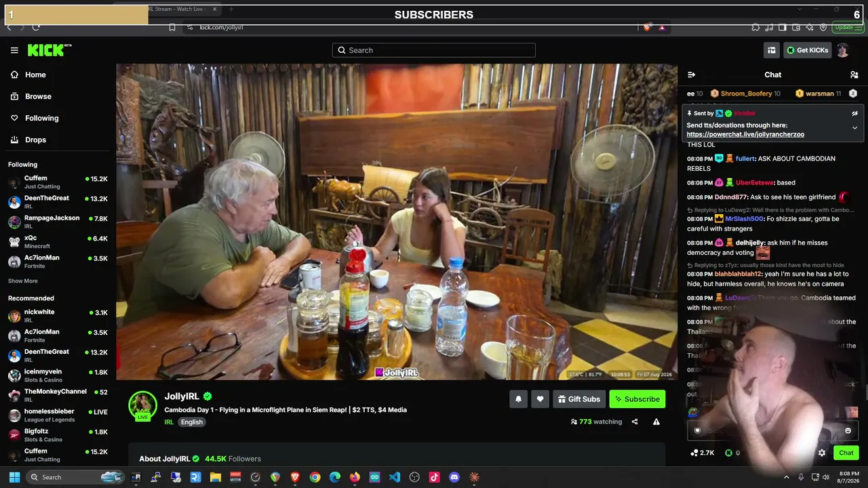Turn on notifications with the bell icon

coord(518,399)
